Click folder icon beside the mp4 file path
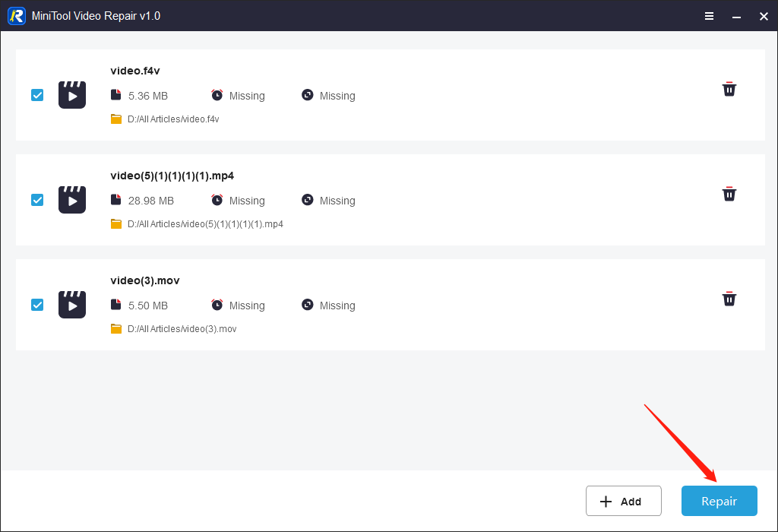 [x=116, y=223]
